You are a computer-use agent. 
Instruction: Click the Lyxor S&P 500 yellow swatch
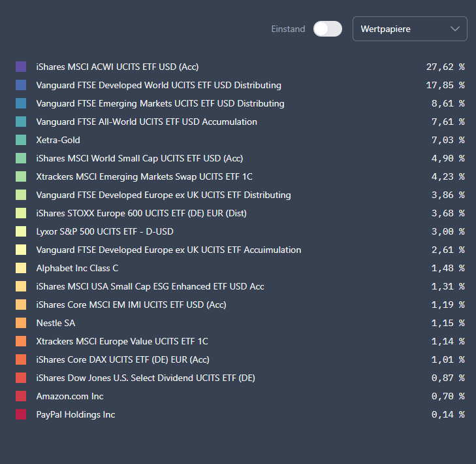coord(21,231)
